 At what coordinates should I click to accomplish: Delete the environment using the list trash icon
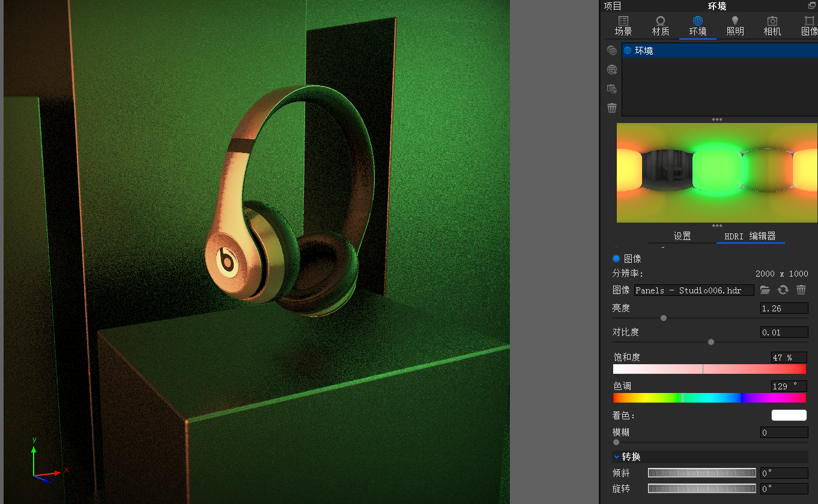pyautogui.click(x=612, y=108)
